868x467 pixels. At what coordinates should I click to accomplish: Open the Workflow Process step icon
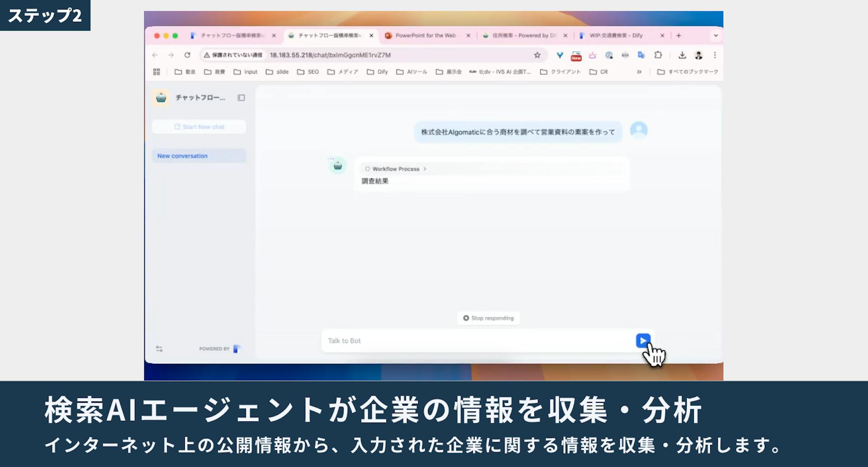[x=367, y=169]
